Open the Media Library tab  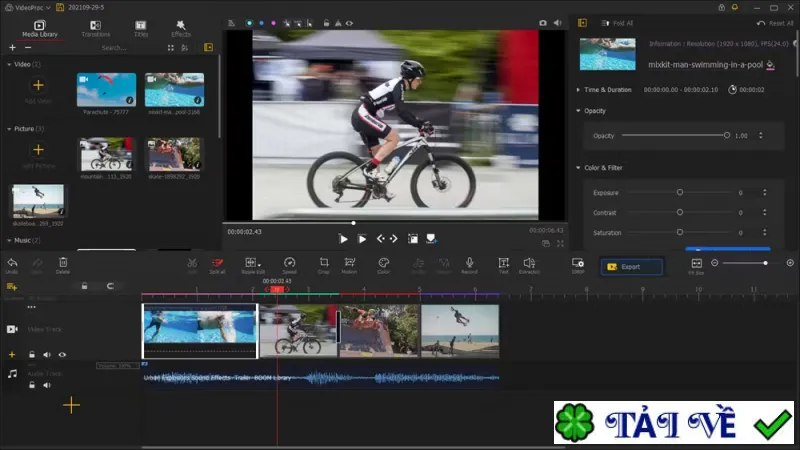(39, 29)
